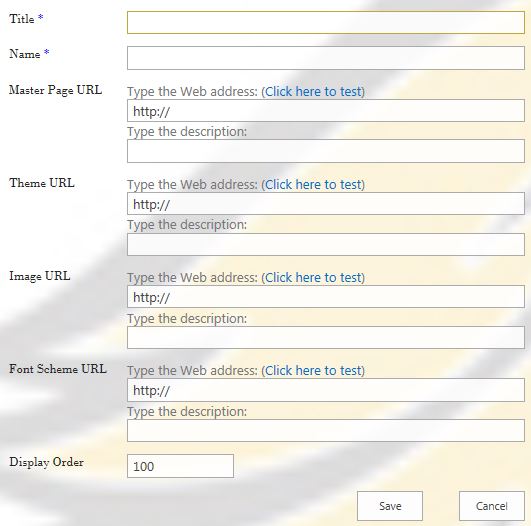
Task: Select the Master Page URL address field
Action: (326, 110)
